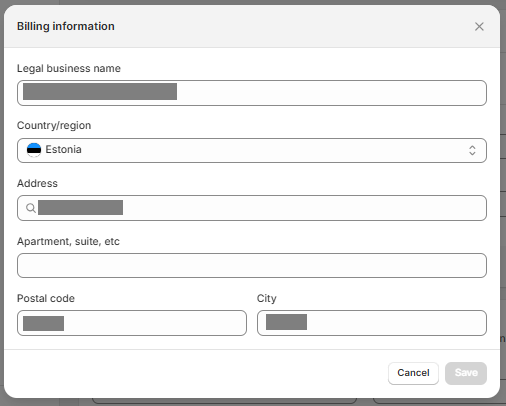506x406 pixels.
Task: Click the Estonia flag icon
Action: 34,150
